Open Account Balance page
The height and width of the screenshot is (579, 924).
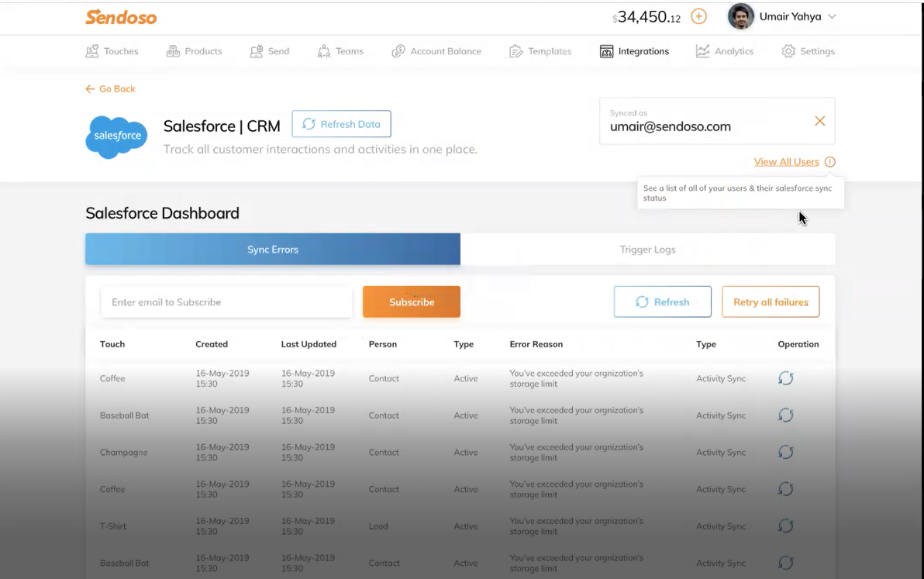click(436, 51)
